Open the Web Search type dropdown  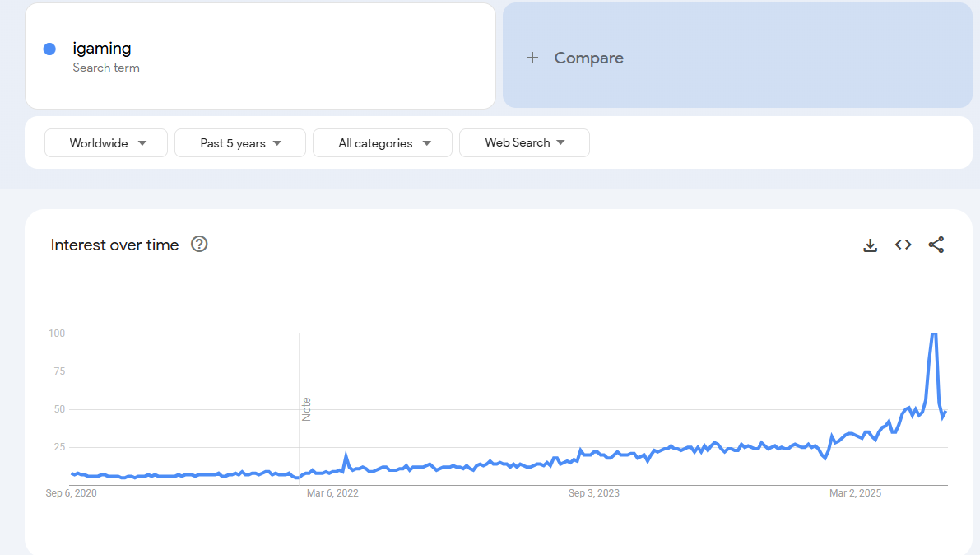tap(524, 142)
